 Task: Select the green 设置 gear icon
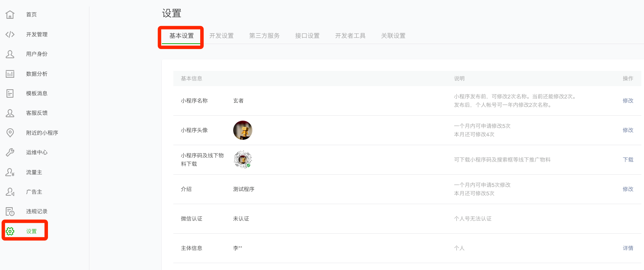point(10,231)
